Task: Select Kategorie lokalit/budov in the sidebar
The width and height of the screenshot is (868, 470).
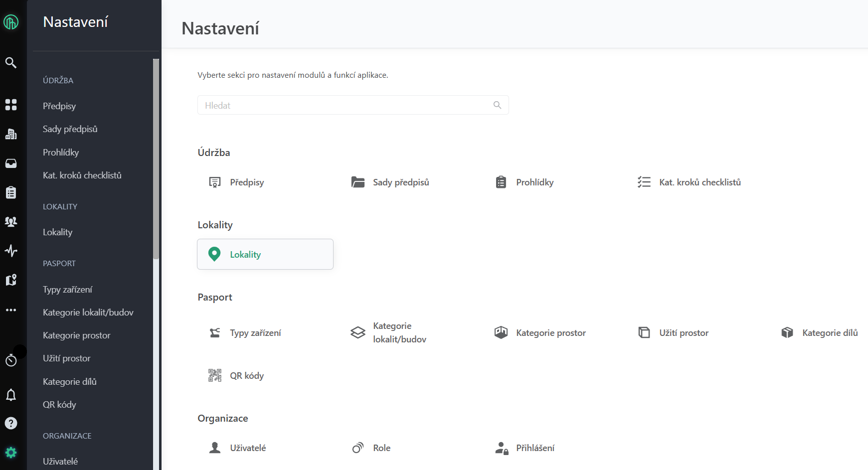Action: tap(88, 313)
